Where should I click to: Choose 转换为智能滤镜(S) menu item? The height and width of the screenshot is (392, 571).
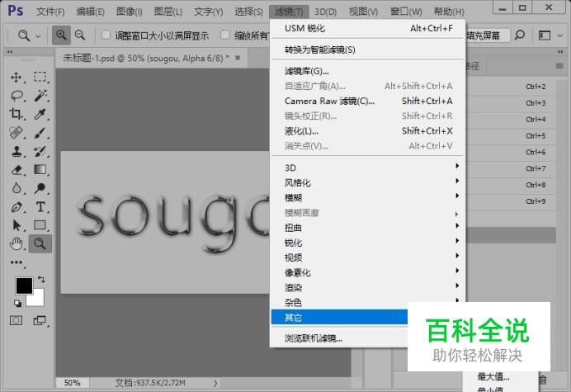pos(368,50)
